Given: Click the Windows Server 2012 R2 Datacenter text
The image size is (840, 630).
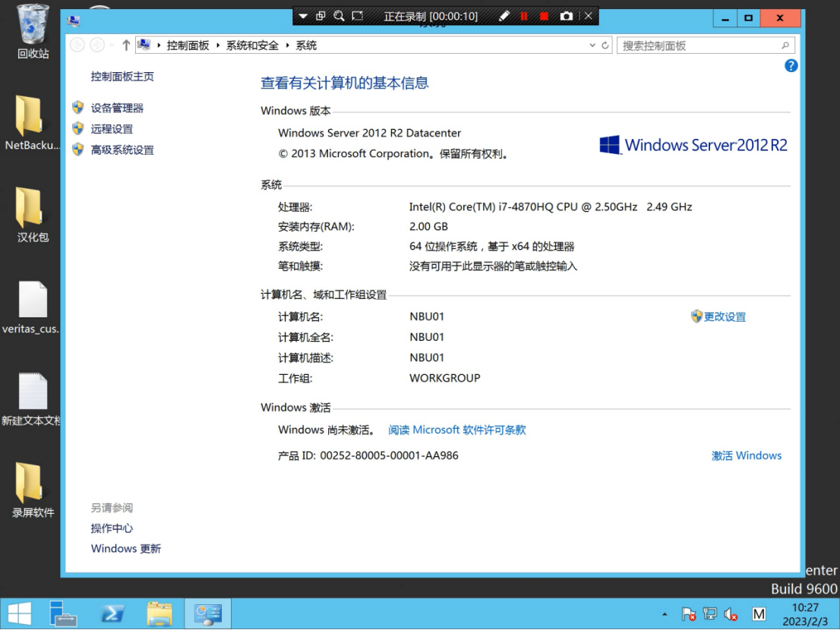Looking at the screenshot, I should (x=370, y=133).
